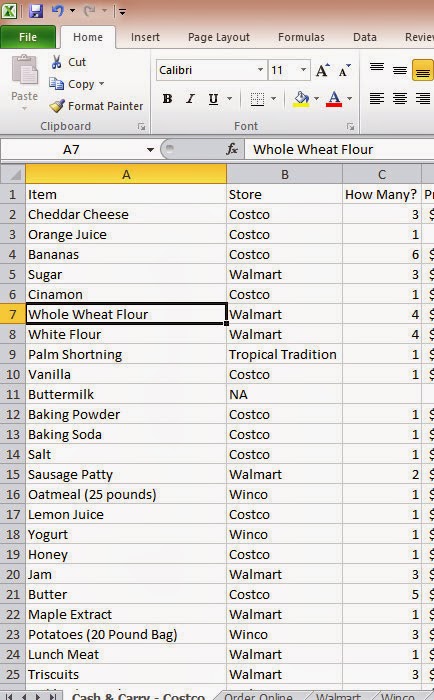Click the Copy button
This screenshot has height=700, width=434.
tap(77, 84)
